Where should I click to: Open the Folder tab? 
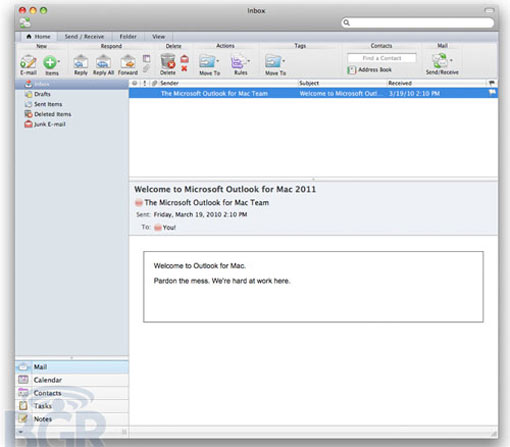pos(128,37)
